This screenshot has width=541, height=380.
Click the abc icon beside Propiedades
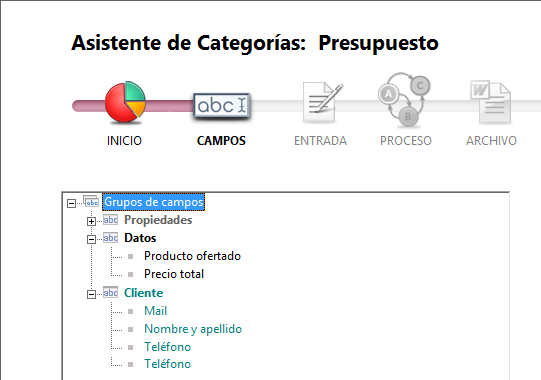[x=110, y=220]
